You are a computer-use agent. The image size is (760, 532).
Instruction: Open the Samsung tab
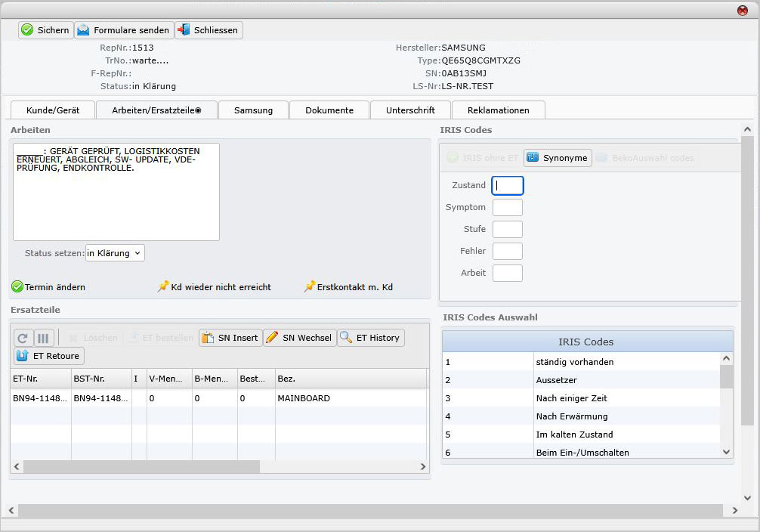coord(254,110)
